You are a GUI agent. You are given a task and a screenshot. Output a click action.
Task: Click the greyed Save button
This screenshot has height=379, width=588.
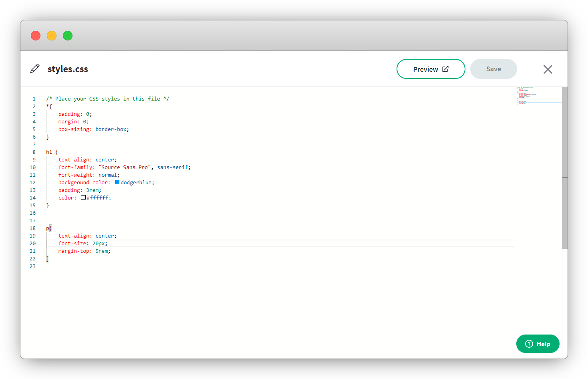pyautogui.click(x=493, y=69)
